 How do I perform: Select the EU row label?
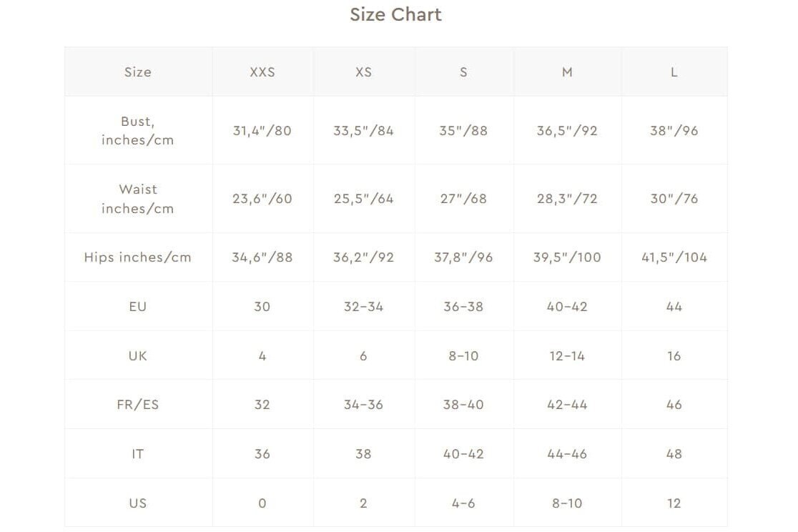137,307
